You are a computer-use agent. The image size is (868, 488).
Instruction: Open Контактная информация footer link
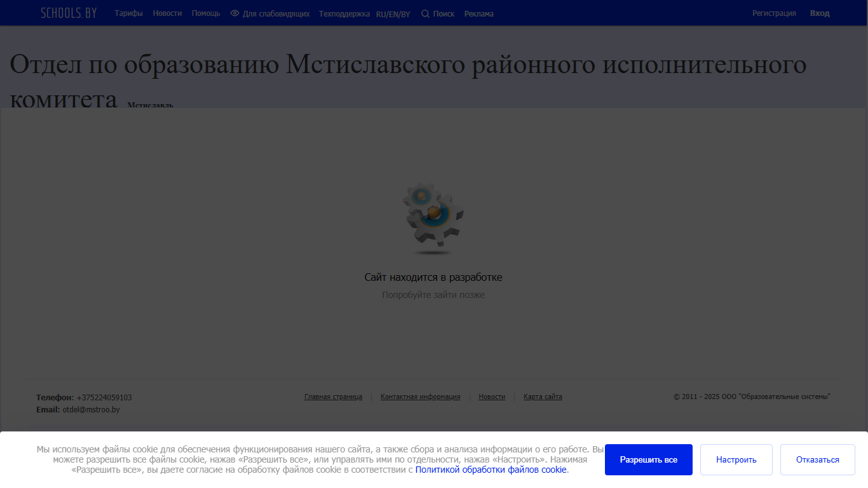click(420, 396)
